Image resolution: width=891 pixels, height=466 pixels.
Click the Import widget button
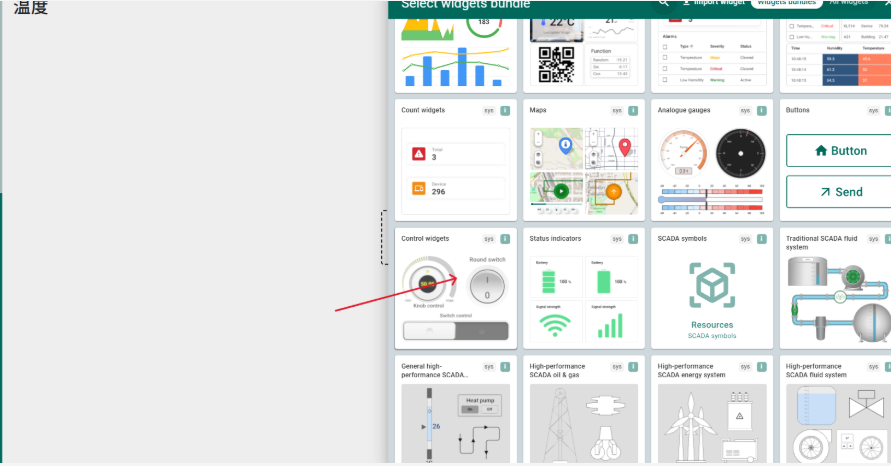point(712,3)
